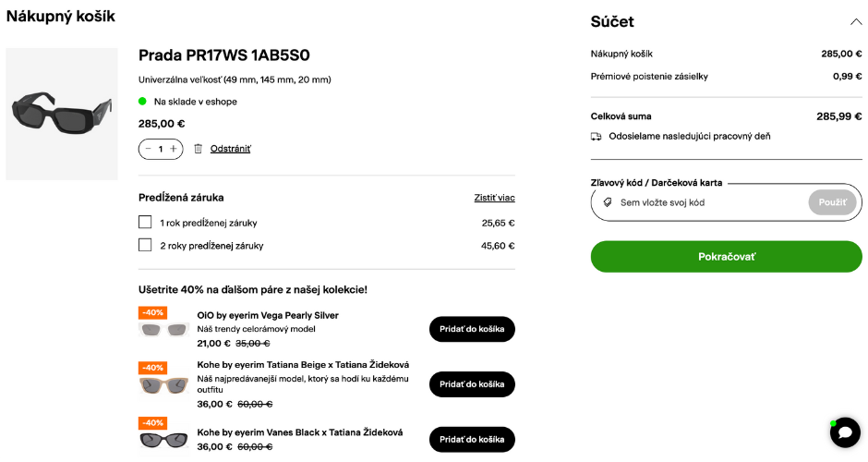Screen dimensions: 868x462
Task: Decrease quantity with the minus icon
Action: (148, 149)
